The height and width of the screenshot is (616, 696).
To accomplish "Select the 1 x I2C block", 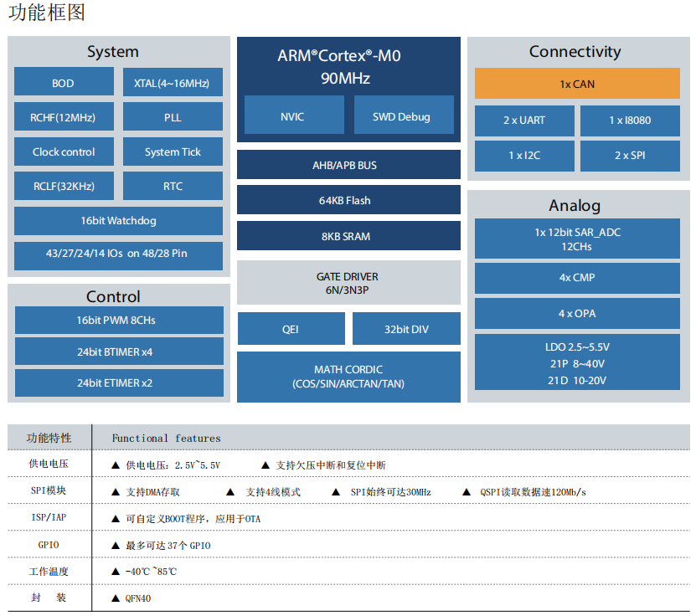I will click(524, 157).
